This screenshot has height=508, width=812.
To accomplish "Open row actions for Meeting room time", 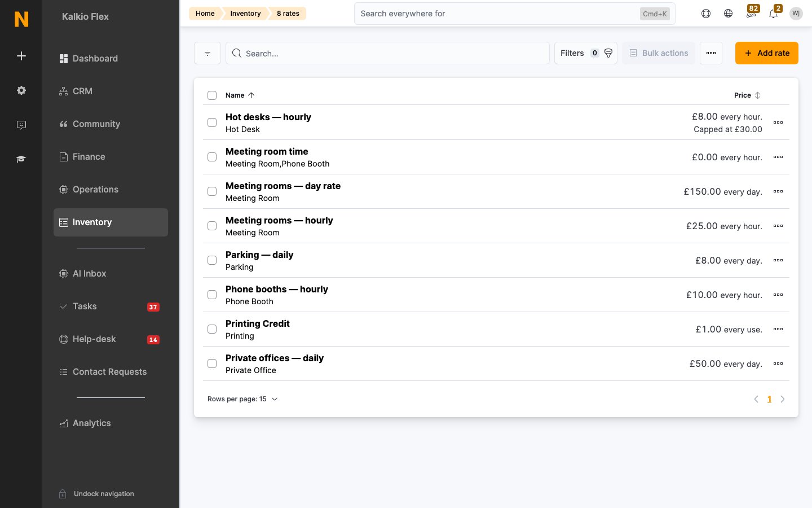I will click(x=778, y=157).
